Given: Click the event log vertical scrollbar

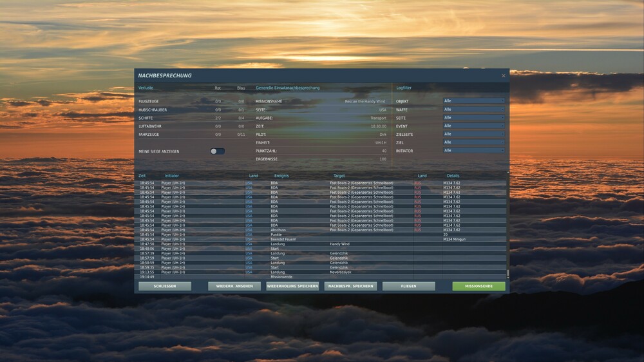Looking at the screenshot, I should click(507, 225).
